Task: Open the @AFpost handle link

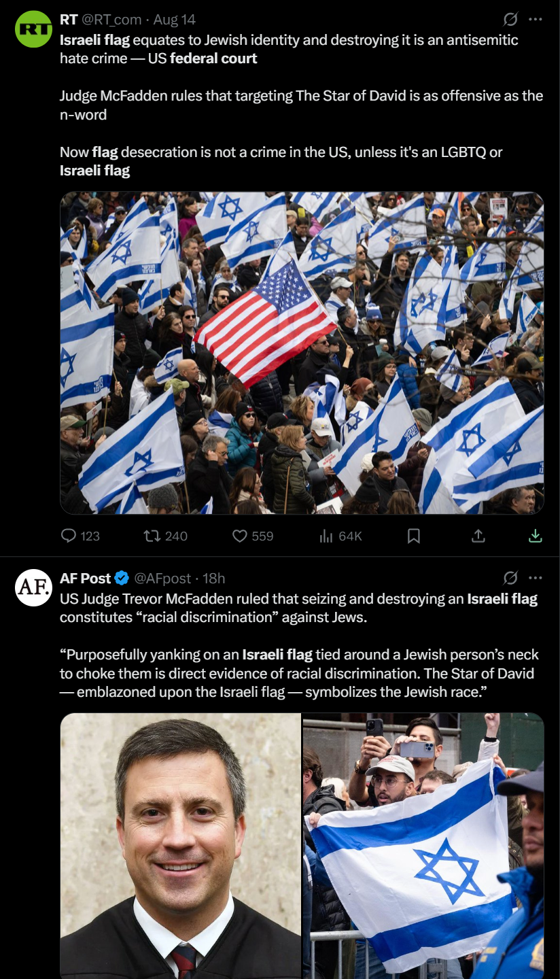Action: (x=162, y=579)
